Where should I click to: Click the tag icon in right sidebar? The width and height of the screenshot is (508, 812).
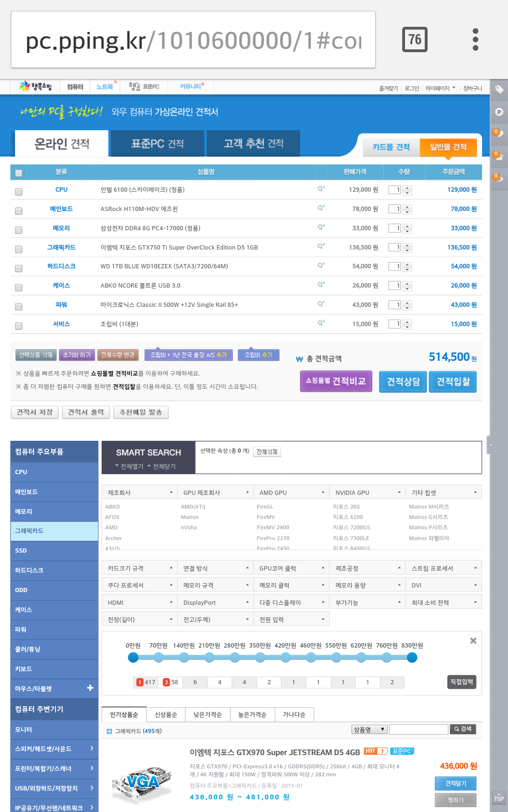[499, 89]
